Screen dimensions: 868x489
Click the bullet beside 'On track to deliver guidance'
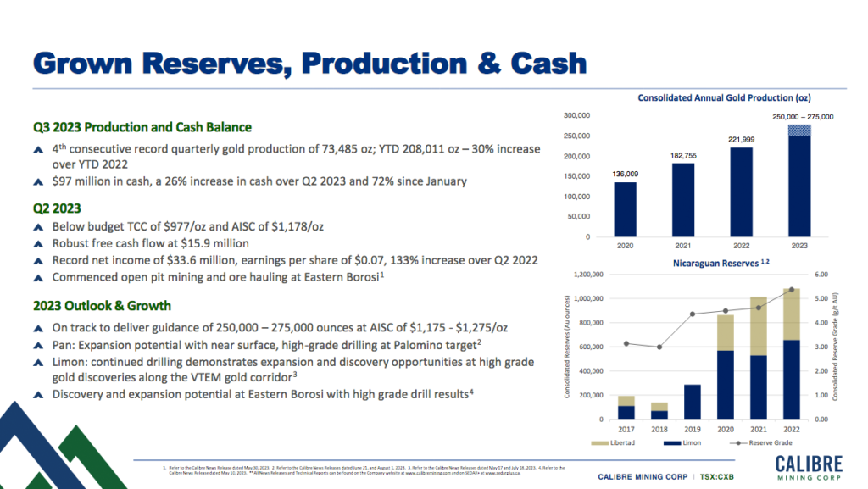pyautogui.click(x=36, y=327)
